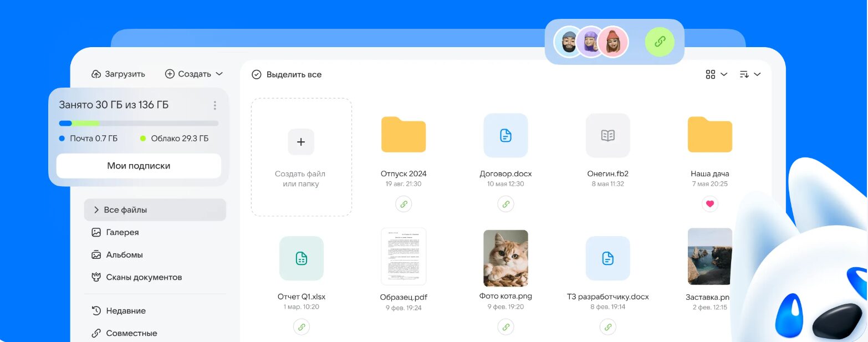Click the Загрузить upload button
The image size is (868, 342).
pyautogui.click(x=119, y=74)
